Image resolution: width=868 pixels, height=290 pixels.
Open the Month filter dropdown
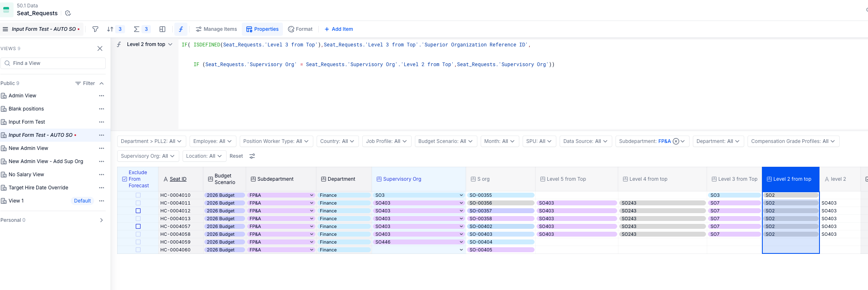pyautogui.click(x=500, y=141)
